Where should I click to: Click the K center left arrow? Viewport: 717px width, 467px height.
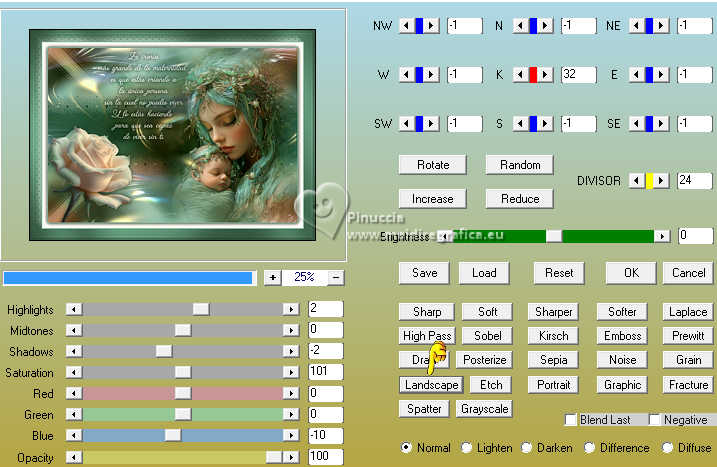(520, 75)
